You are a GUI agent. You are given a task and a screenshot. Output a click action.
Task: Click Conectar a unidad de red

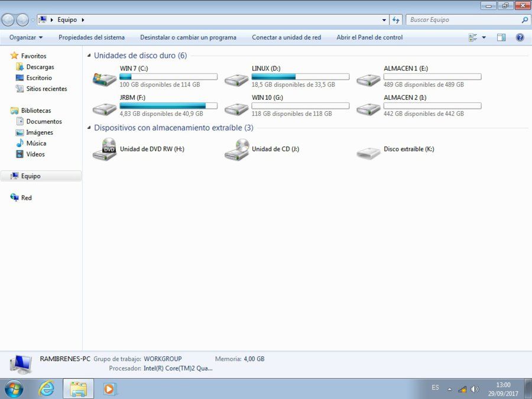[286, 37]
